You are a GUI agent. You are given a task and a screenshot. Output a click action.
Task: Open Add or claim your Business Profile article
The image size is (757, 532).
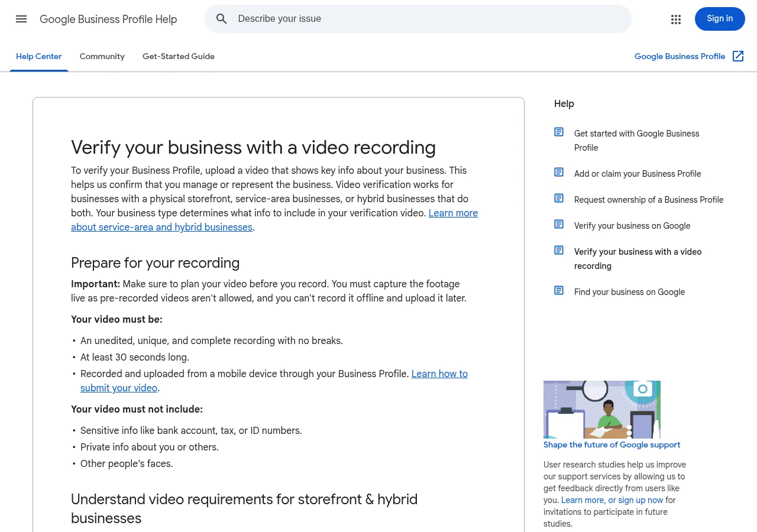pyautogui.click(x=638, y=174)
